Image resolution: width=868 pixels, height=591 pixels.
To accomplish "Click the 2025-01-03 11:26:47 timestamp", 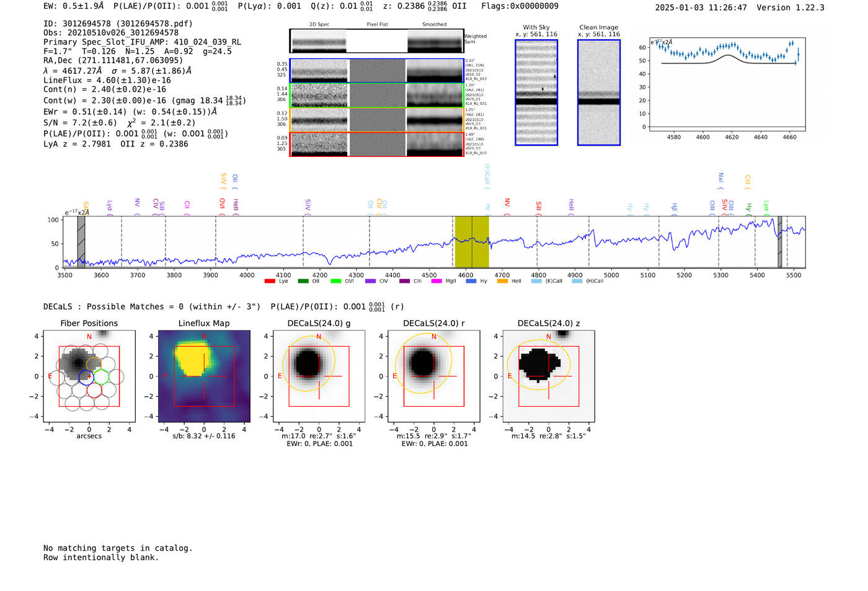I will (x=701, y=8).
